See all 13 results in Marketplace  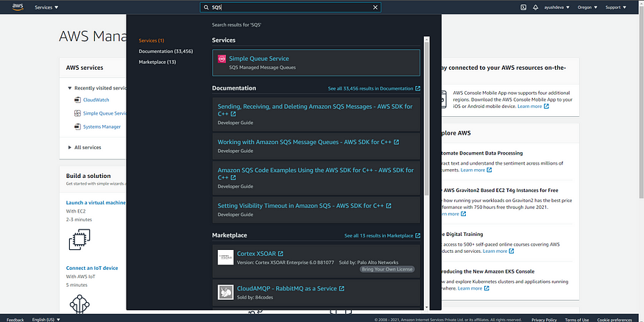pyautogui.click(x=382, y=236)
